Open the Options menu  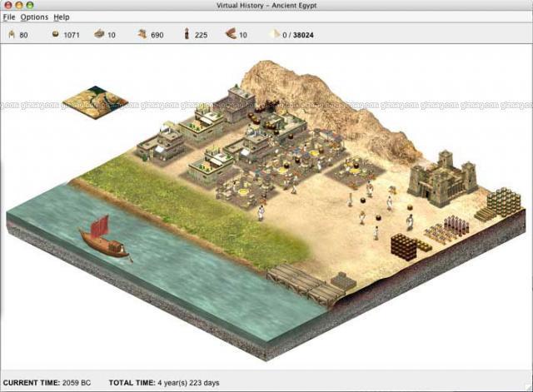34,17
